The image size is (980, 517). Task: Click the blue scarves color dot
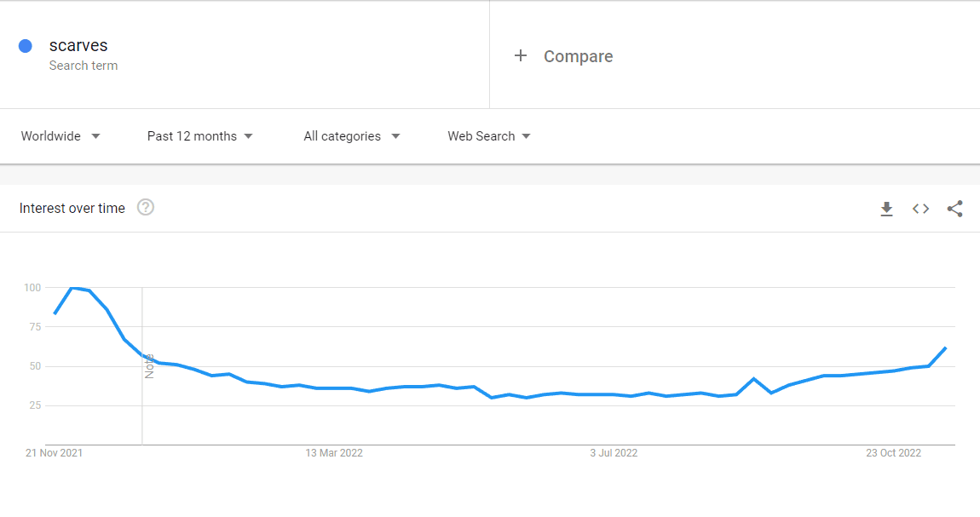point(26,46)
